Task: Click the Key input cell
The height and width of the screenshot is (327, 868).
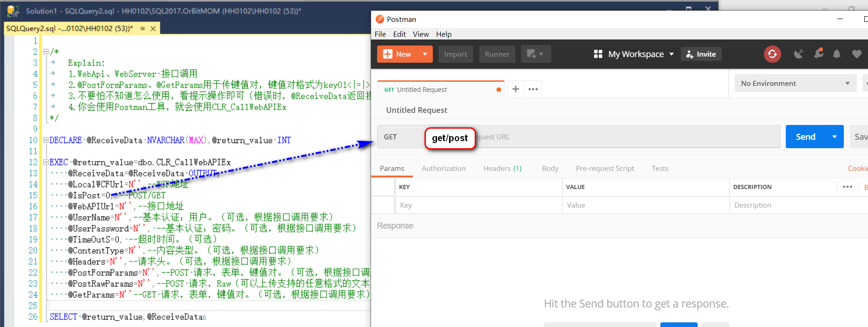Action: point(478,205)
